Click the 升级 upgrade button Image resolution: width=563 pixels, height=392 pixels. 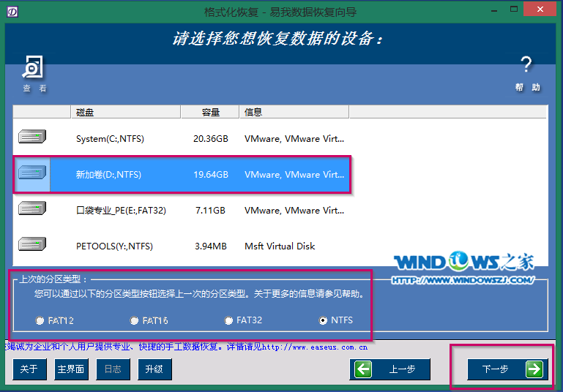pos(154,369)
